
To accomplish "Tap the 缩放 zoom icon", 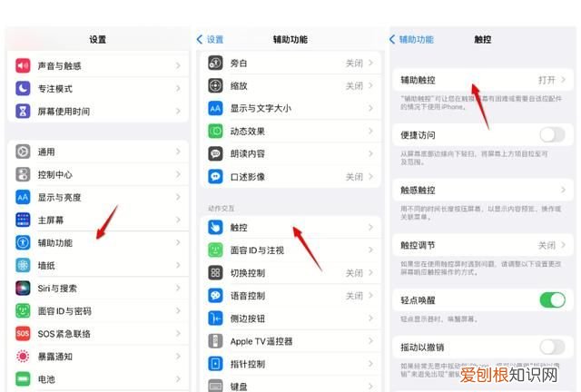I will [x=215, y=85].
